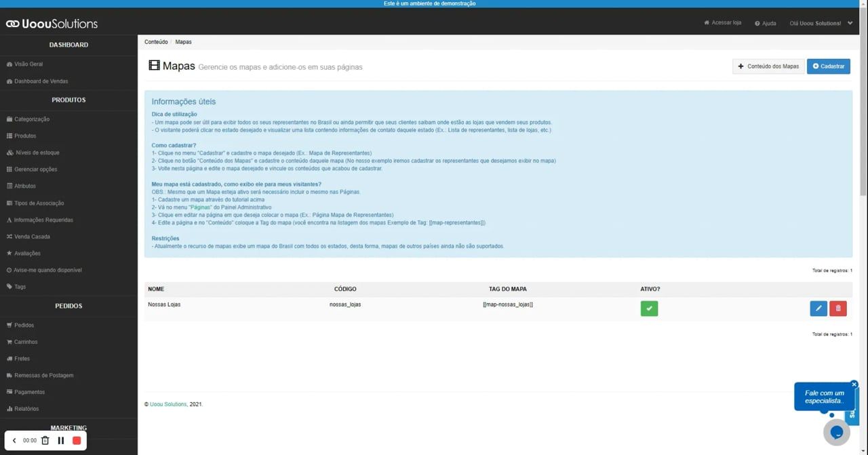Viewport: 868px width, 455px height.
Task: Click the Mapas breadcrumb
Action: 183,42
